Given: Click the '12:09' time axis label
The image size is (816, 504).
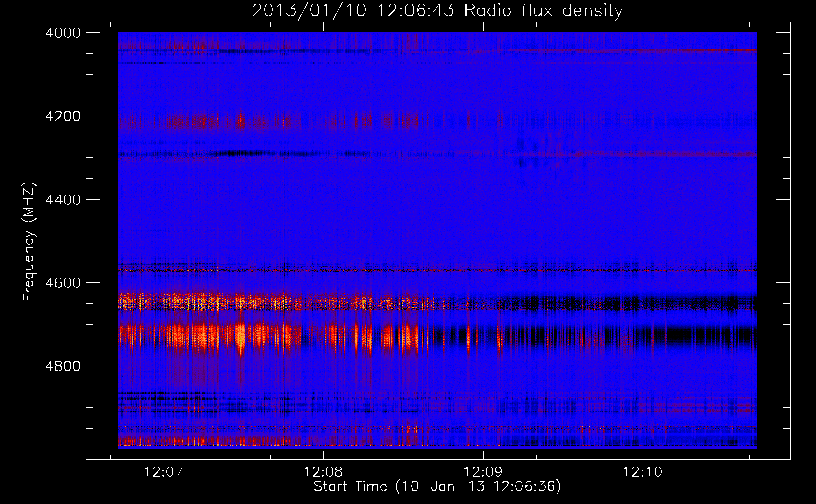Looking at the screenshot, I should coord(483,472).
